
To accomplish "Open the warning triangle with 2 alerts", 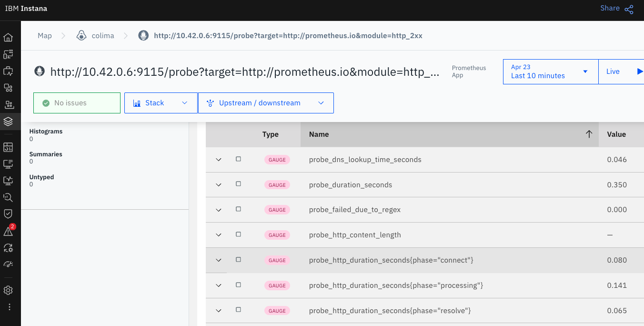I will 9,231.
